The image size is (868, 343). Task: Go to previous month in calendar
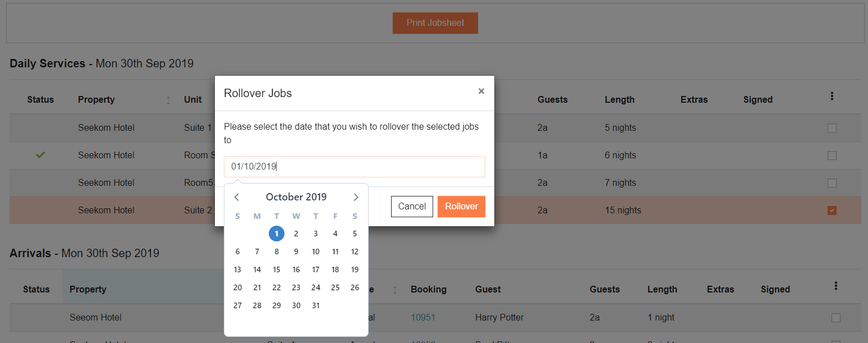(x=237, y=197)
